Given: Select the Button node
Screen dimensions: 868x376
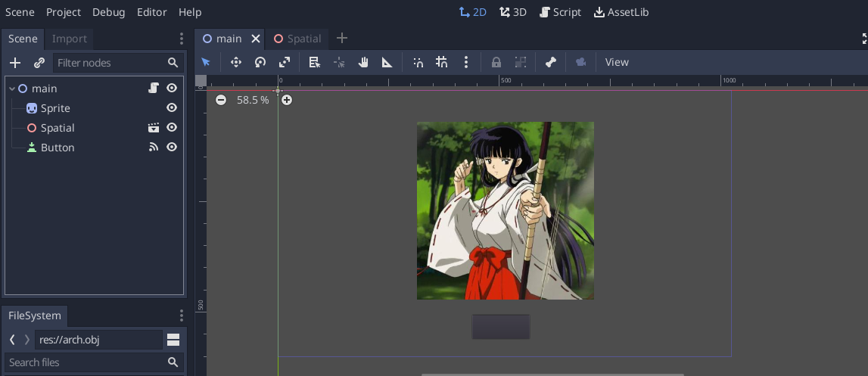Looking at the screenshot, I should [58, 148].
